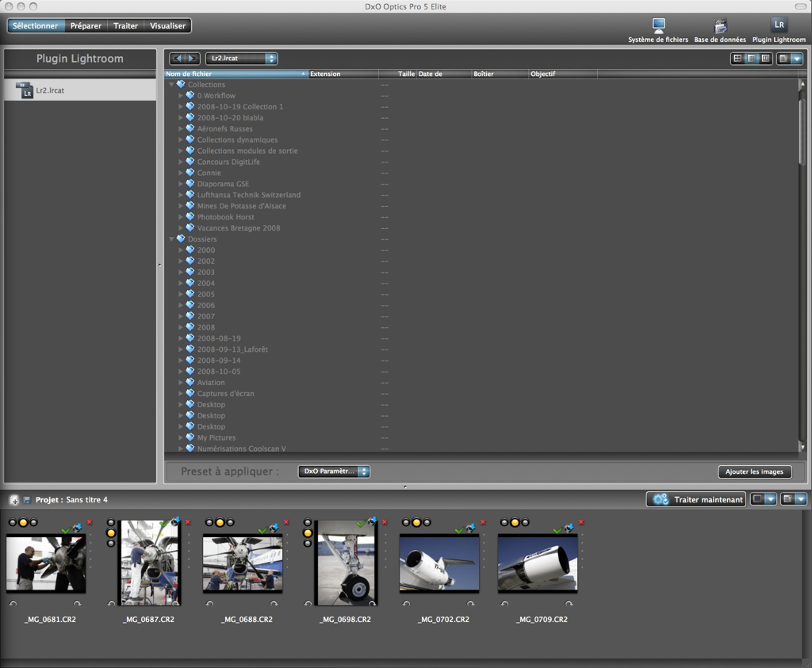The image size is (812, 668).
Task: Rotate _MG_0681.CR2 counterclockwise
Action: tap(13, 603)
